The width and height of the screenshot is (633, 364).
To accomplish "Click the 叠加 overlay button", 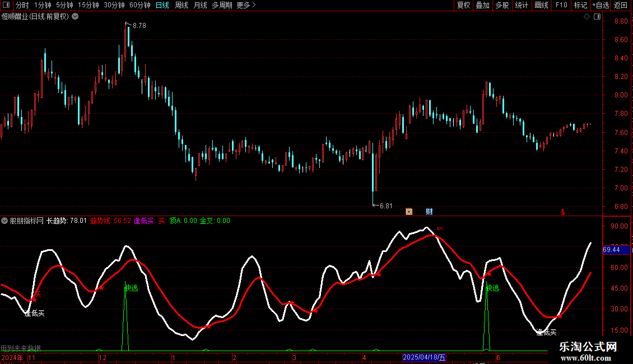I will pyautogui.click(x=483, y=5).
